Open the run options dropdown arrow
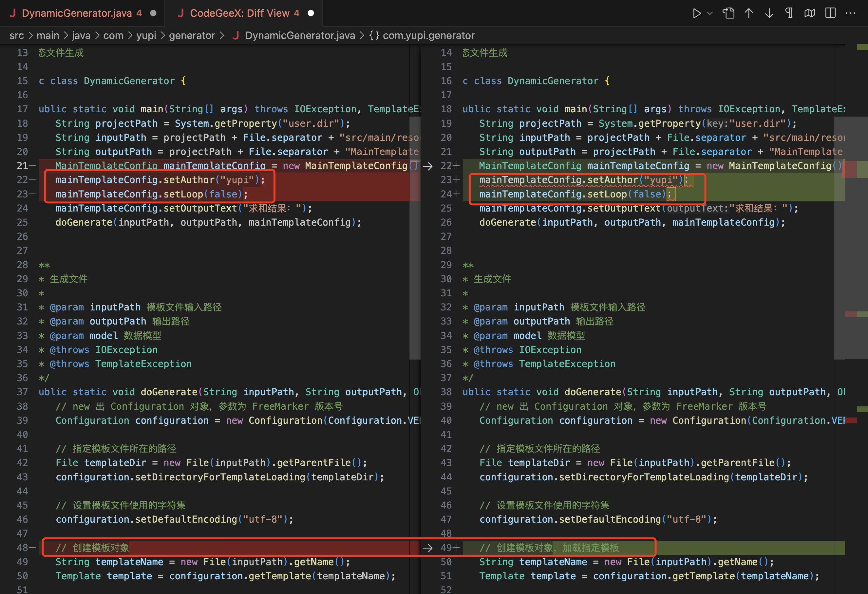 pos(710,13)
